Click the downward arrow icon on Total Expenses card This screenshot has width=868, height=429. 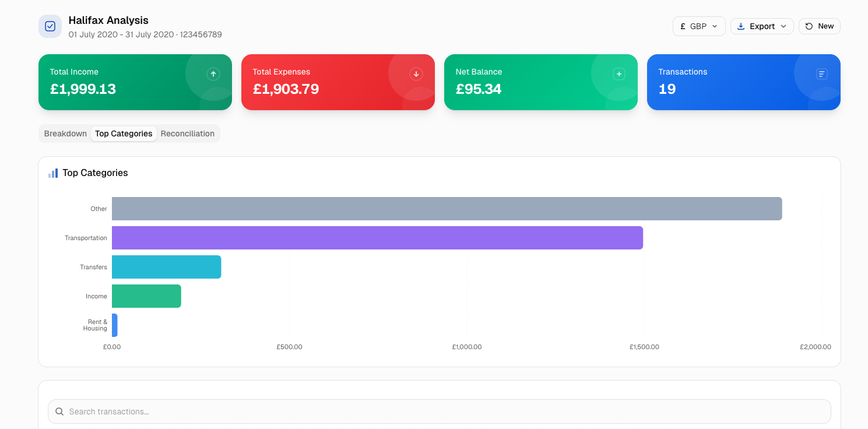pos(416,74)
